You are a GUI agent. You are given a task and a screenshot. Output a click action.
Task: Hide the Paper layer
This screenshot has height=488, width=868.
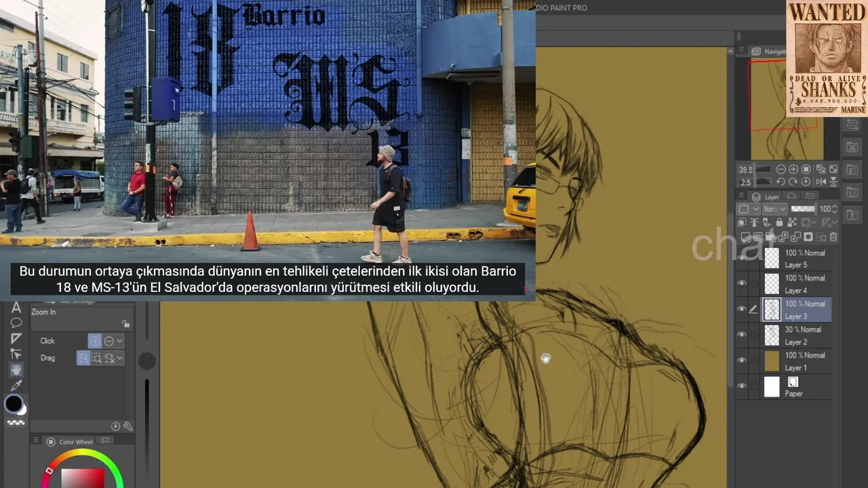[x=742, y=386]
